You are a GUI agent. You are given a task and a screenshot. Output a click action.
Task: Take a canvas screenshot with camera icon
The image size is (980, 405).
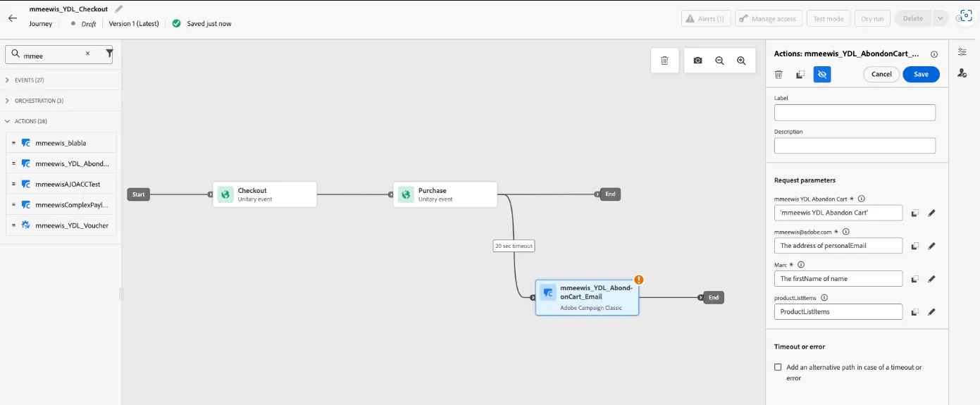pos(697,61)
